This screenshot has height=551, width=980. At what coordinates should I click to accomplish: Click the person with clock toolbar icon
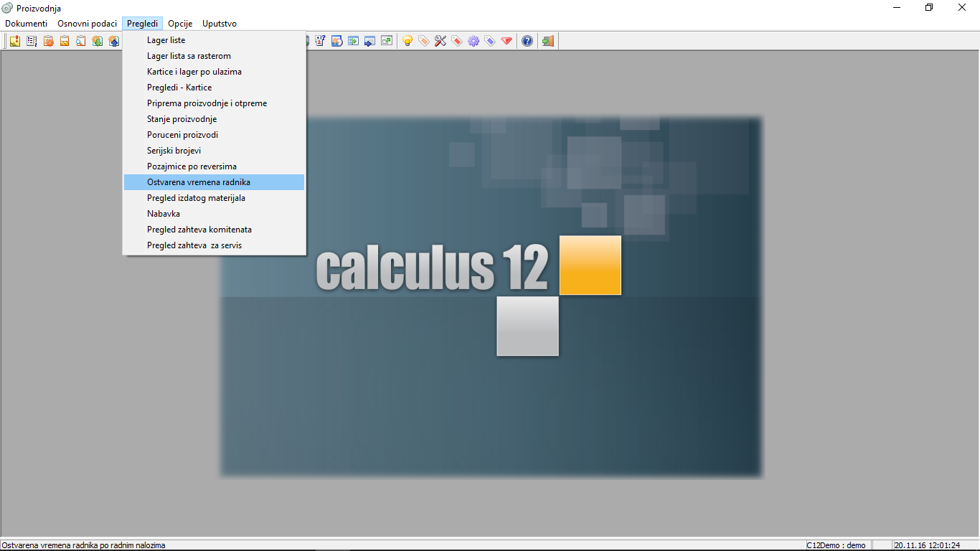click(x=337, y=41)
